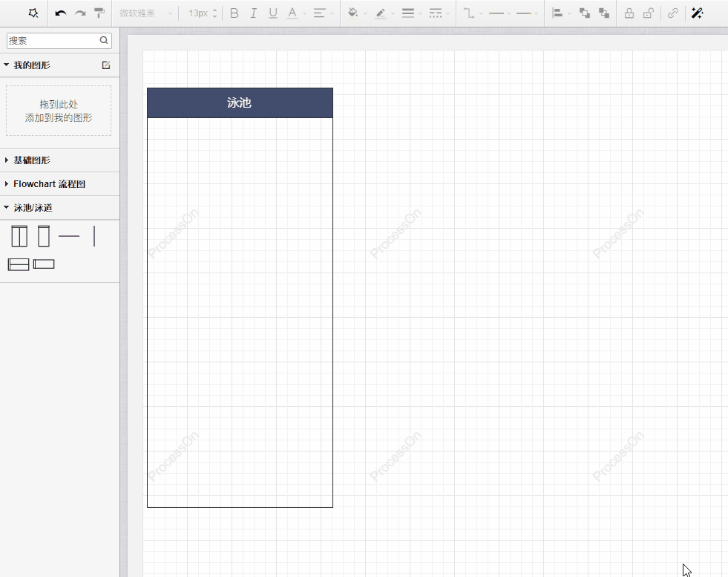Screen dimensions: 728x577
Task: Select the vertical lane shape
Action: (44, 236)
